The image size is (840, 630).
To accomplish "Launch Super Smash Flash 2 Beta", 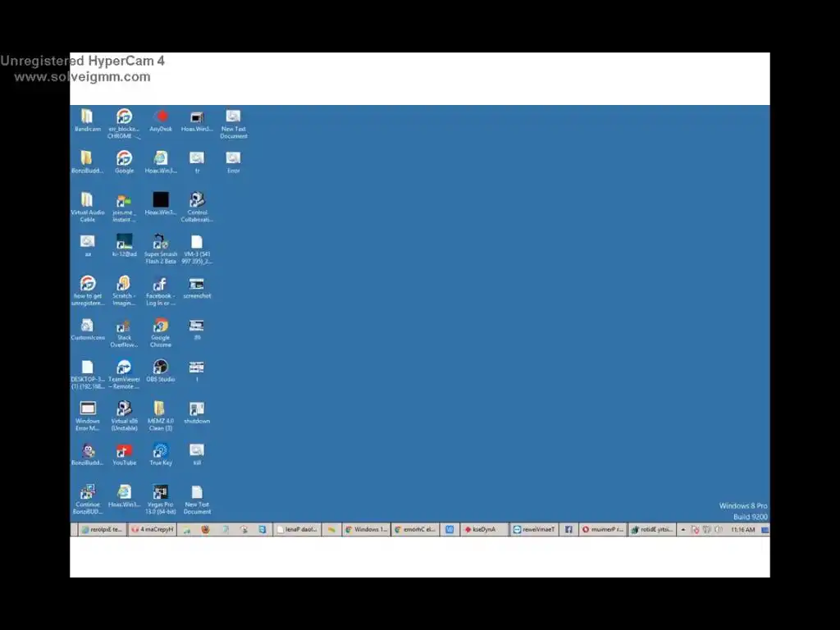I will click(161, 249).
